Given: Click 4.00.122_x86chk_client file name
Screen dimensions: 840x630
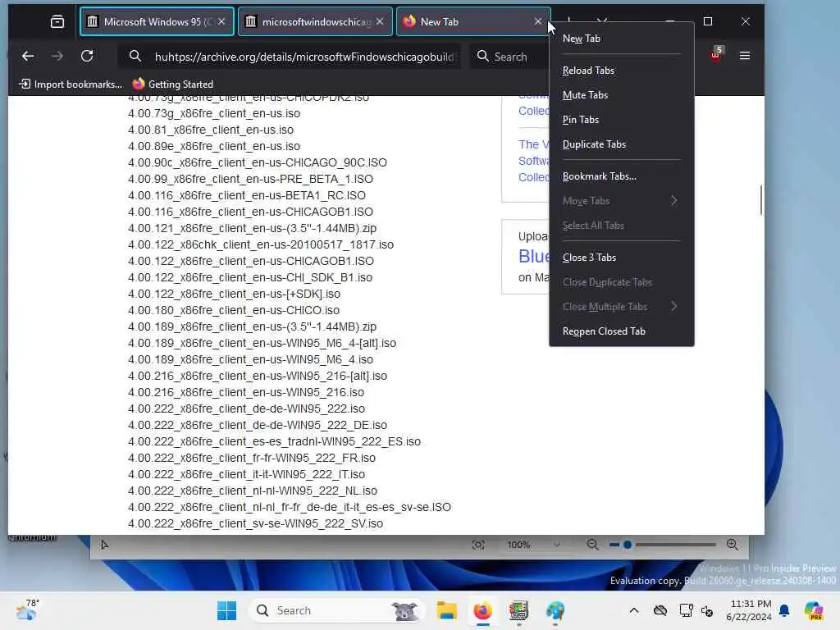Looking at the screenshot, I should coord(260,244).
